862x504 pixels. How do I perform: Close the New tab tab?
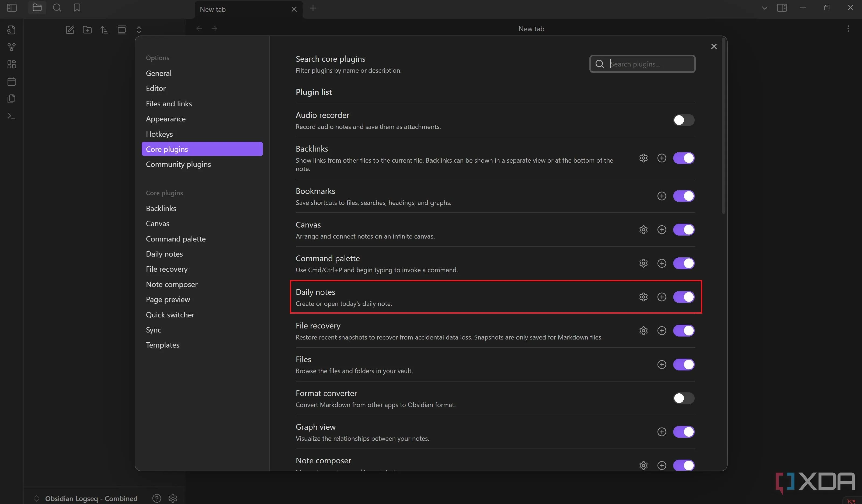[x=294, y=9]
